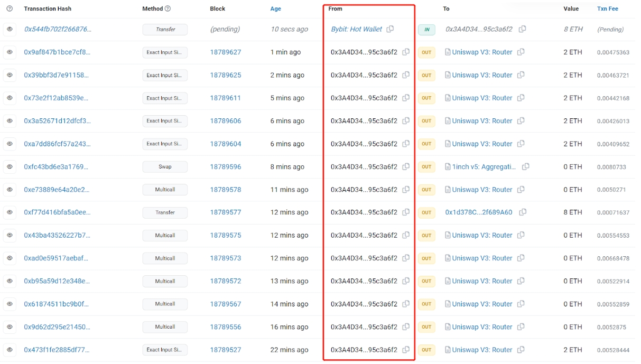Copy Uniswap V3: Router address in block 18789527 row
Image resolution: width=641 pixels, height=364 pixels.
tap(521, 350)
